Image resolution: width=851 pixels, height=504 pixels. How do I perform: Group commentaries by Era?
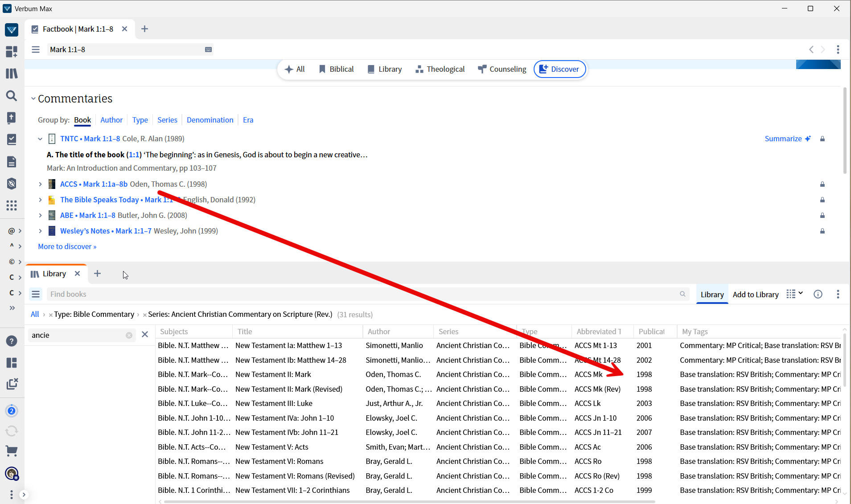248,120
